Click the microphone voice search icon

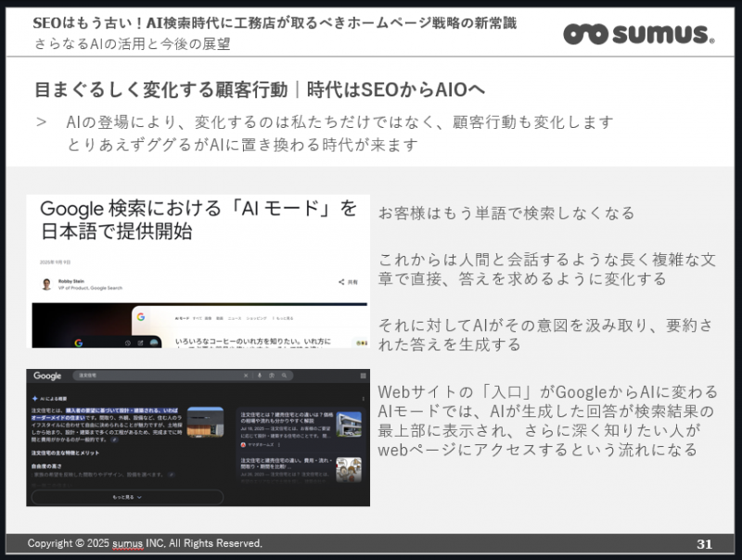coord(257,376)
